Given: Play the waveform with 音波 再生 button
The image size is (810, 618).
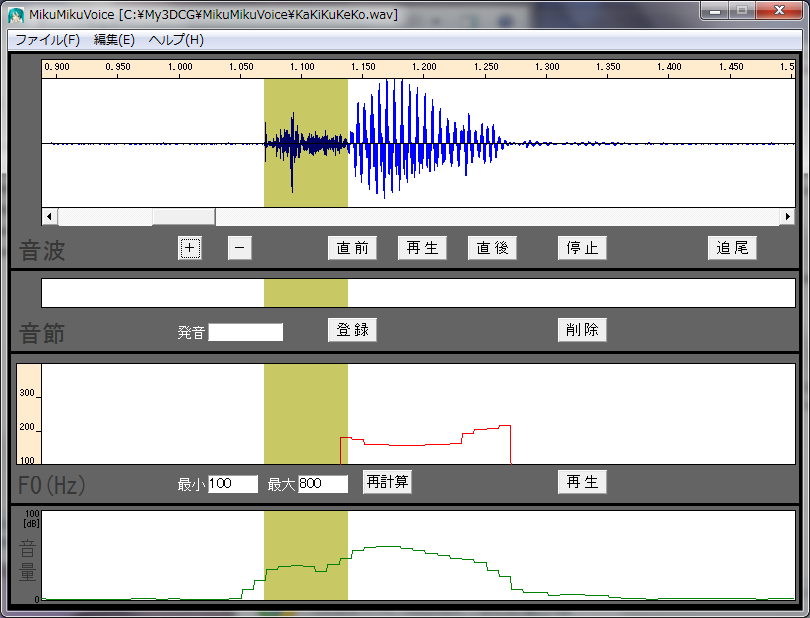Looking at the screenshot, I should point(422,248).
